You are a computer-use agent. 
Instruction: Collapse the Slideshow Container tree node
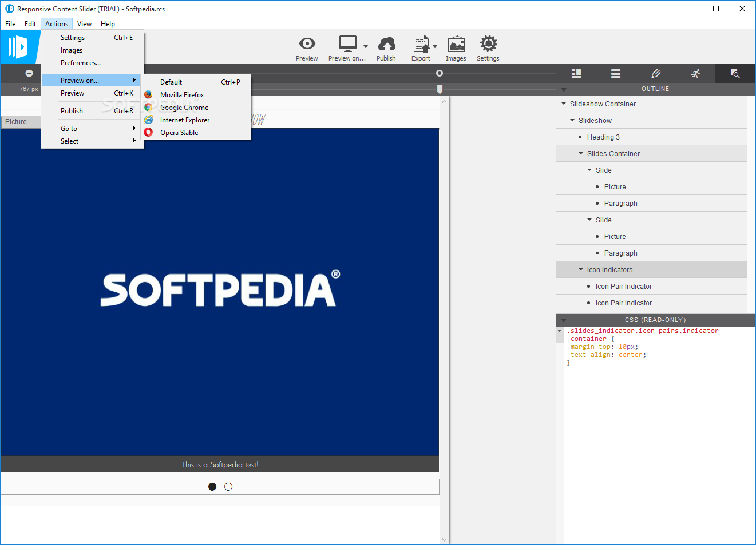(564, 104)
